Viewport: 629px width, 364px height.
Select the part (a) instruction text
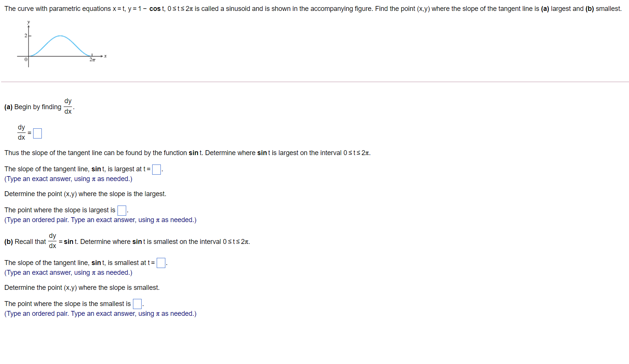click(x=38, y=107)
